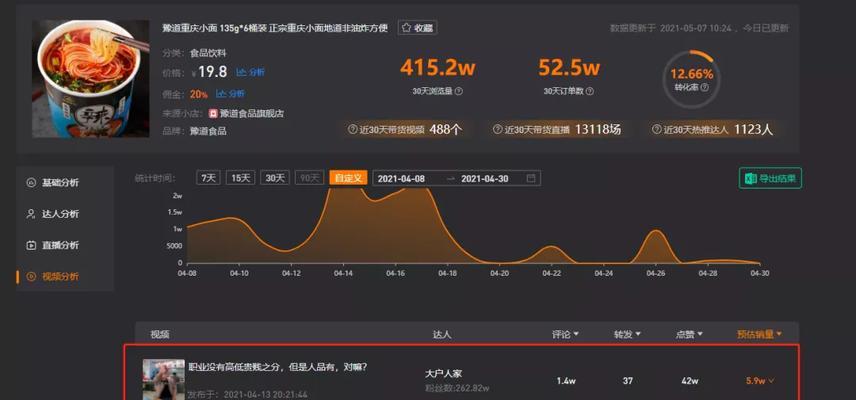Click the 导出结果 export button
This screenshot has width=856, height=400.
tap(770, 178)
